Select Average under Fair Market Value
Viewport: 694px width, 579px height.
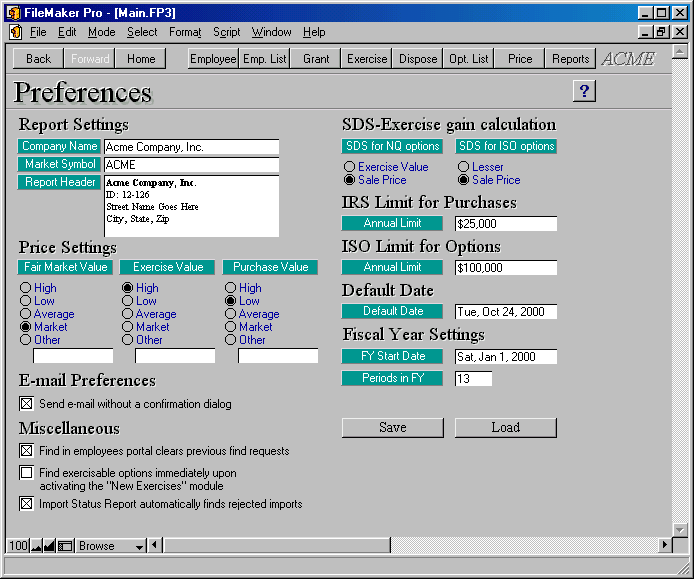(26, 314)
